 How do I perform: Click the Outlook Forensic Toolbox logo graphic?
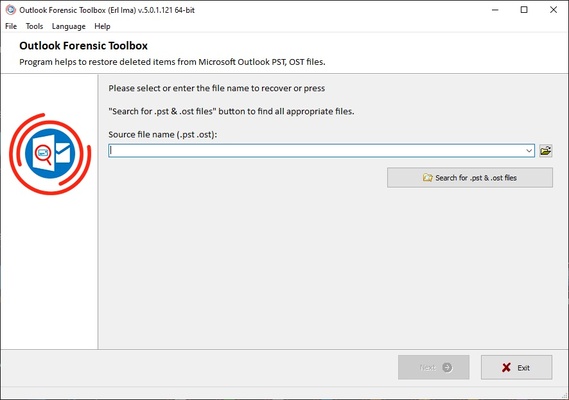50,154
